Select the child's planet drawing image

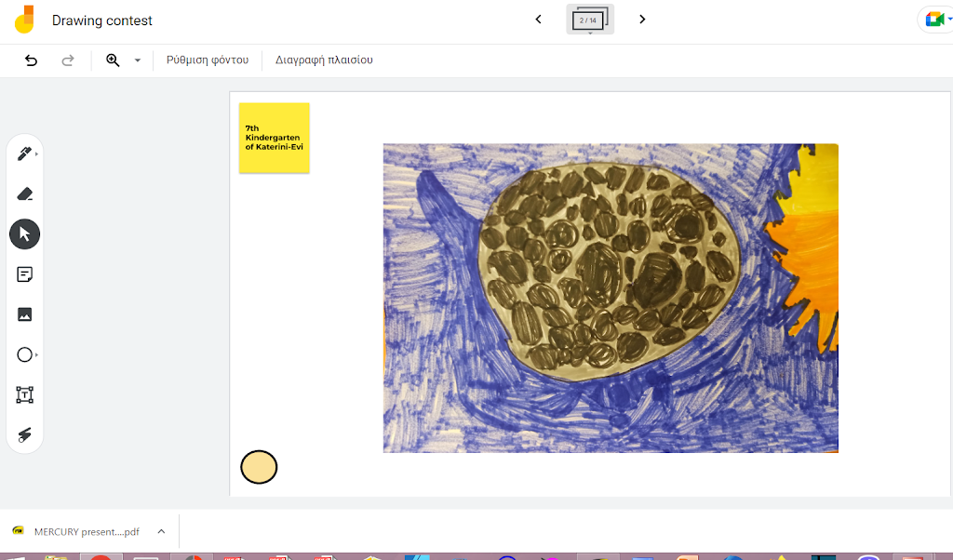click(x=611, y=298)
